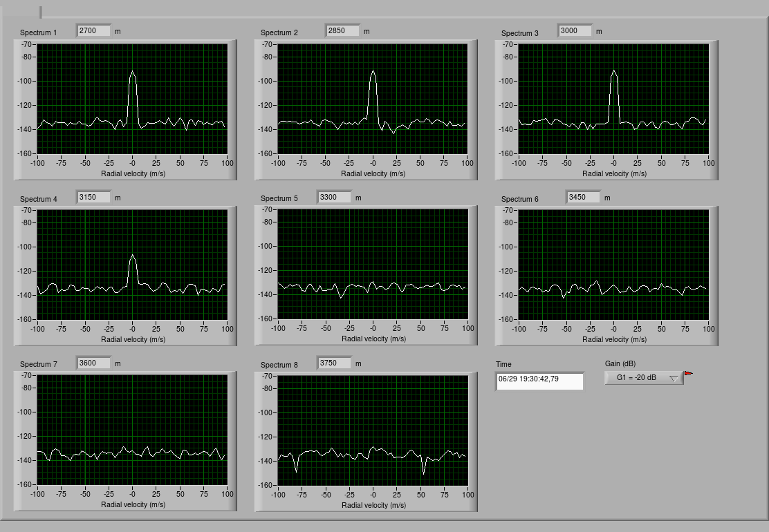Viewport: 769px width, 532px height.
Task: Click inside the Spectrum 7 graph area
Action: click(x=132, y=430)
